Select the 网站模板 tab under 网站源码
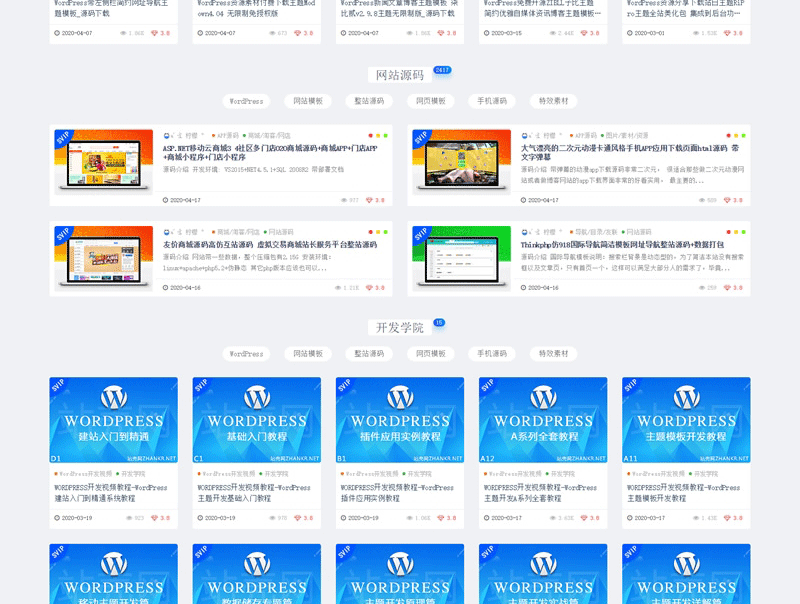The image size is (800, 604). click(x=308, y=101)
